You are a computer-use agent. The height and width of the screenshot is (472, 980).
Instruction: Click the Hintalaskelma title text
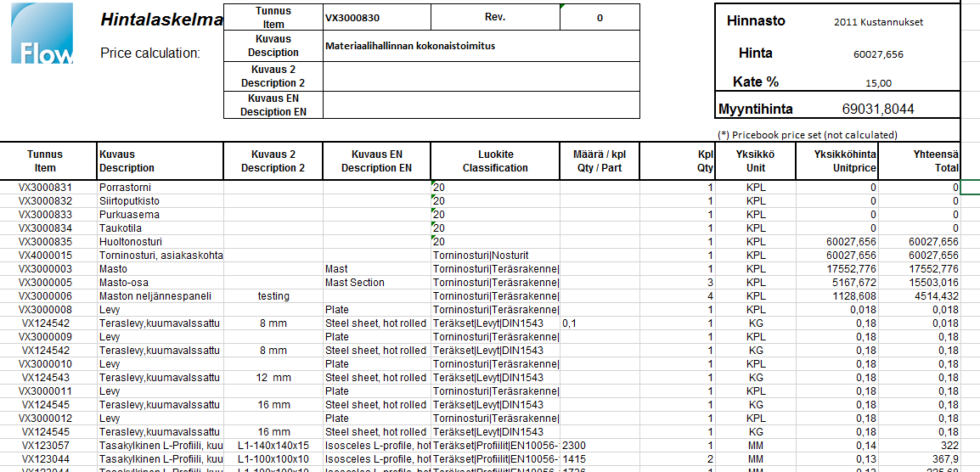point(161,20)
